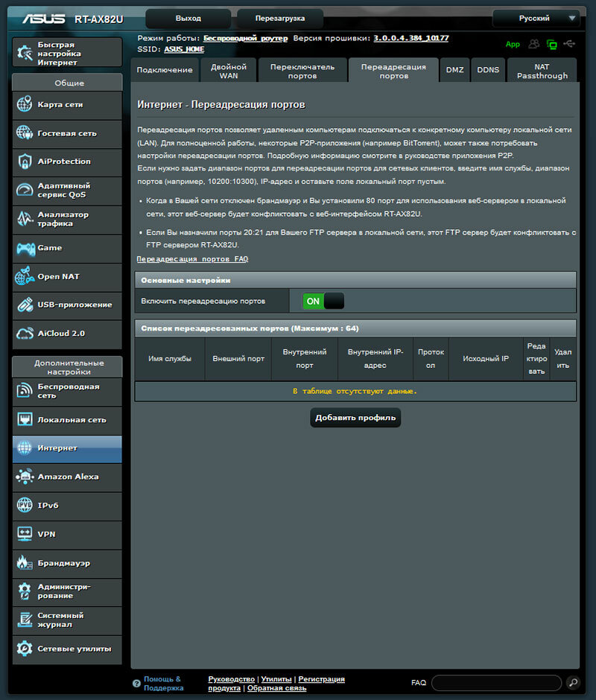Open the Руководство link in footer
The height and width of the screenshot is (700, 596).
click(x=232, y=679)
